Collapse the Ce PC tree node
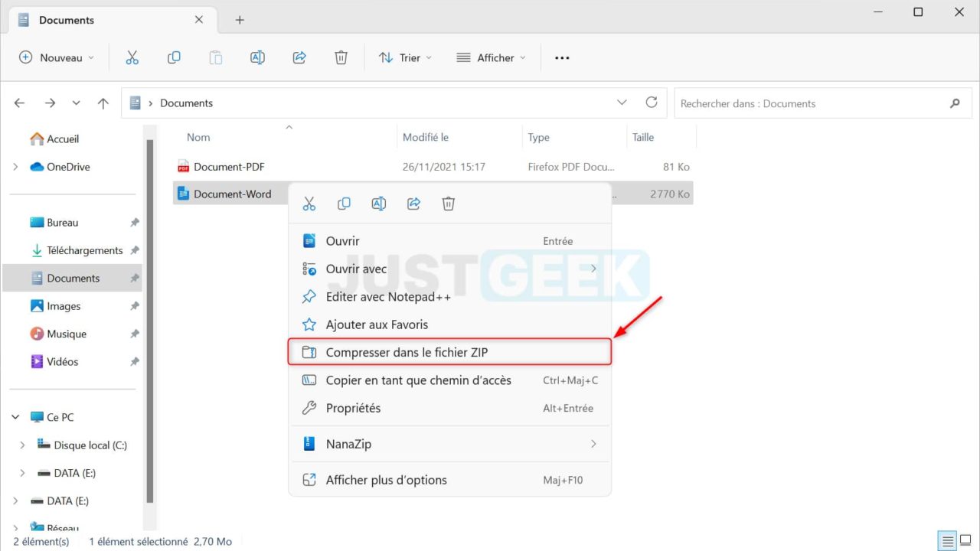Image resolution: width=980 pixels, height=551 pixels. tap(15, 417)
